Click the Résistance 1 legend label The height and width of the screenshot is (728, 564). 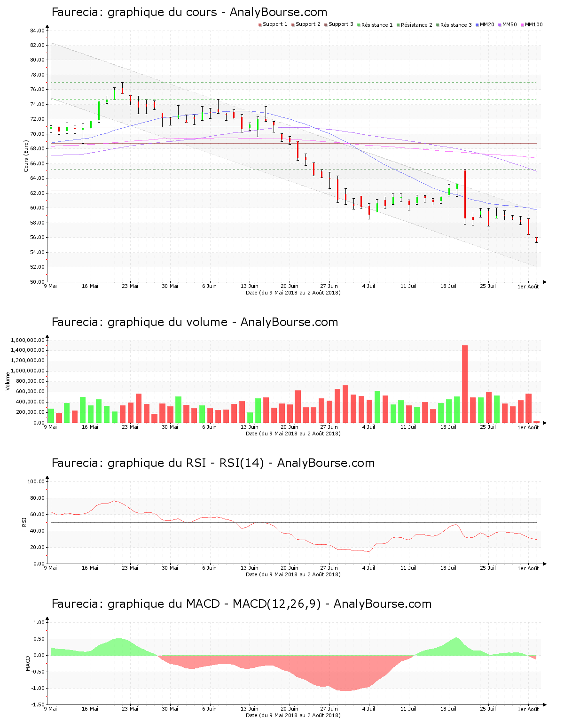click(377, 25)
